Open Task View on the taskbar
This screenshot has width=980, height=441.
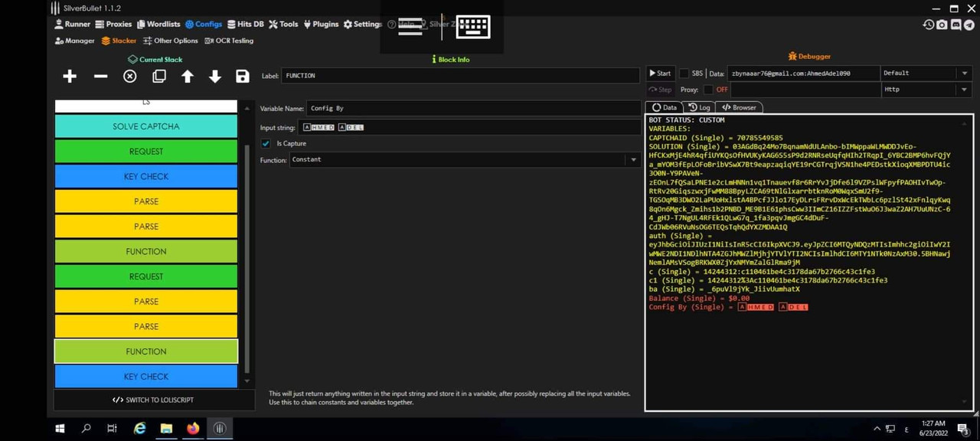pyautogui.click(x=112, y=429)
